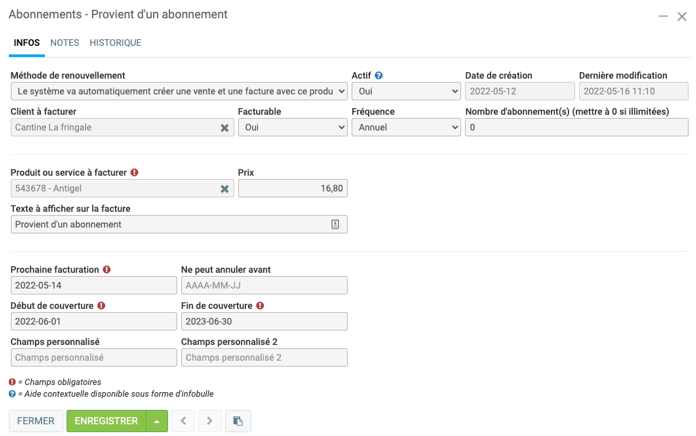Open the Facturable dropdown
Screen dimensions: 696x436
(x=292, y=128)
